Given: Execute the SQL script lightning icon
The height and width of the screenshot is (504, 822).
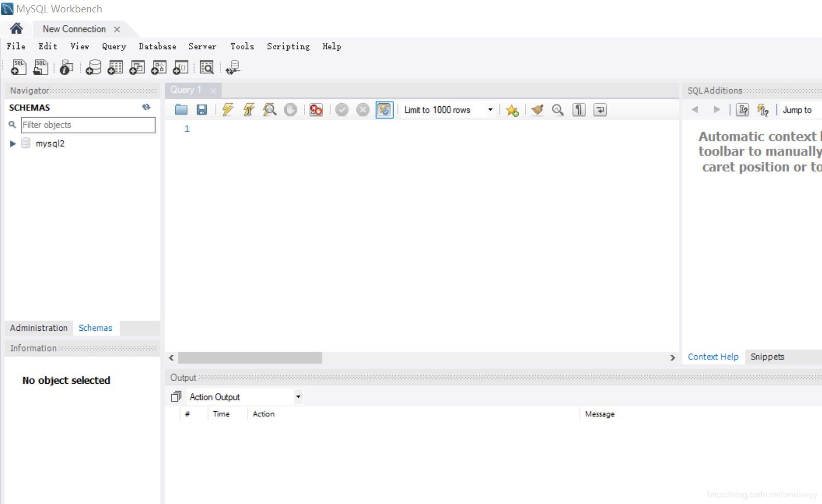Looking at the screenshot, I should [x=228, y=109].
